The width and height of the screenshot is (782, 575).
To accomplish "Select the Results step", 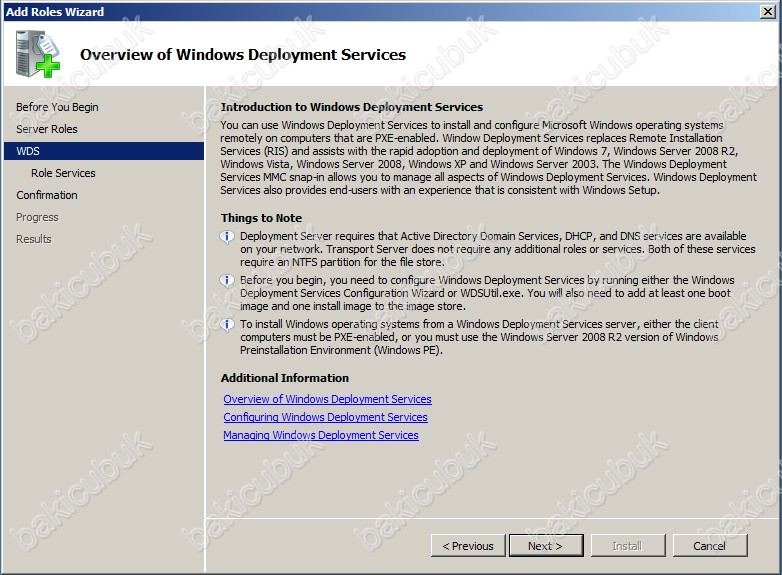I will point(33,239).
